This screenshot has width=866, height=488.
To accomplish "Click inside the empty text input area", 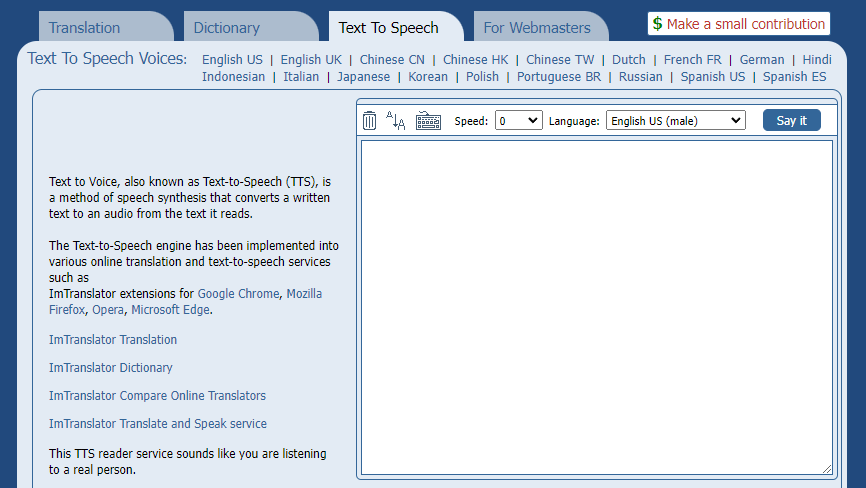I will point(596,307).
